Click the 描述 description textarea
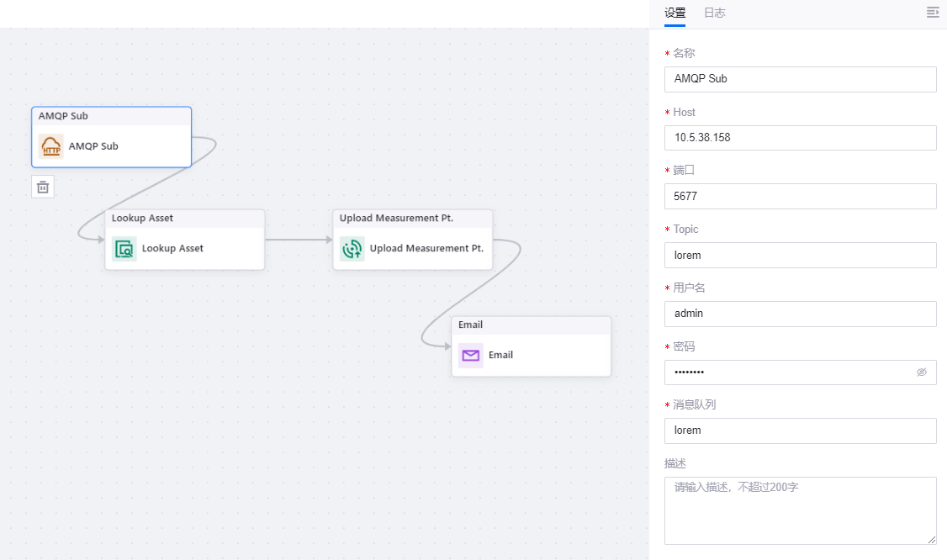947x560 pixels. coord(799,510)
